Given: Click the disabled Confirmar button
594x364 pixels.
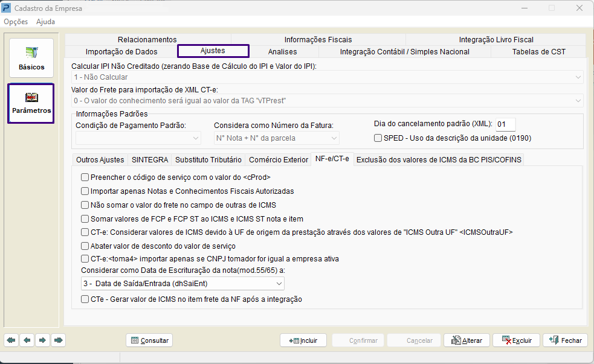Looking at the screenshot, I should click(x=358, y=340).
